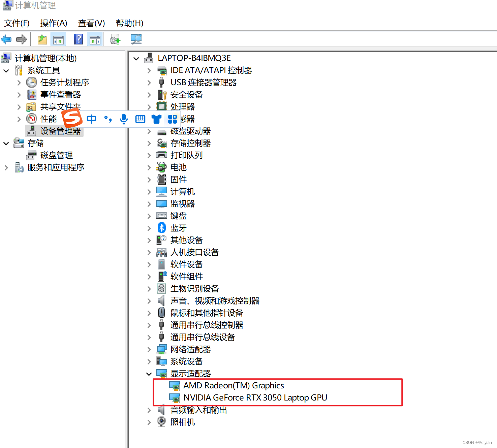Select the 软件设备 category
This screenshot has height=448, width=497.
pyautogui.click(x=187, y=264)
